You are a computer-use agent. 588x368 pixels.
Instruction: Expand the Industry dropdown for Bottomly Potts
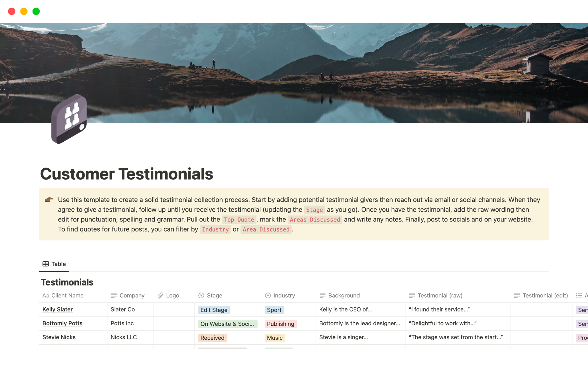click(x=280, y=323)
